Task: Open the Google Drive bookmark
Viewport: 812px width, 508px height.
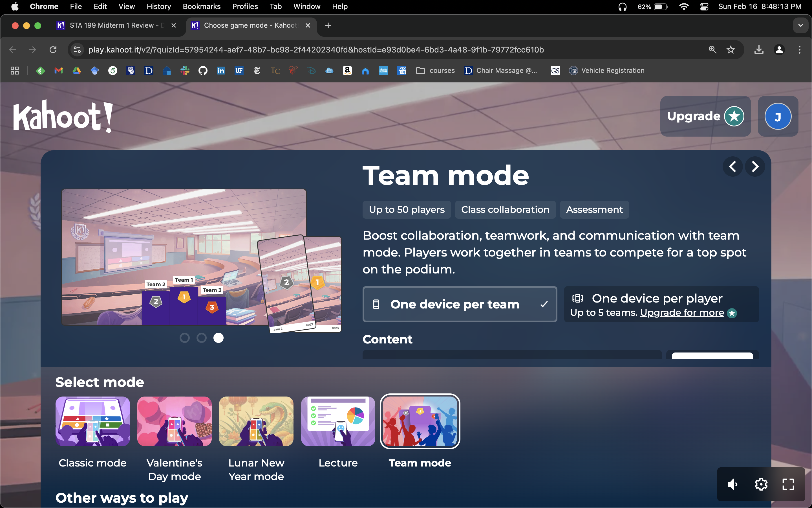Action: pyautogui.click(x=77, y=71)
